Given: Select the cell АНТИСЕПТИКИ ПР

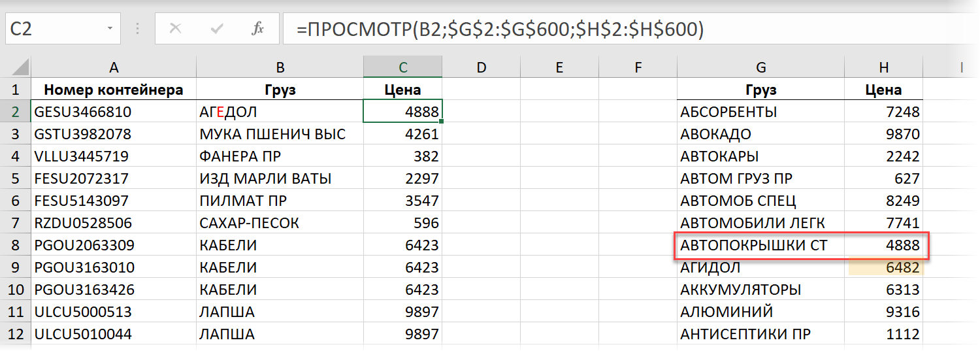Looking at the screenshot, I should tap(761, 334).
